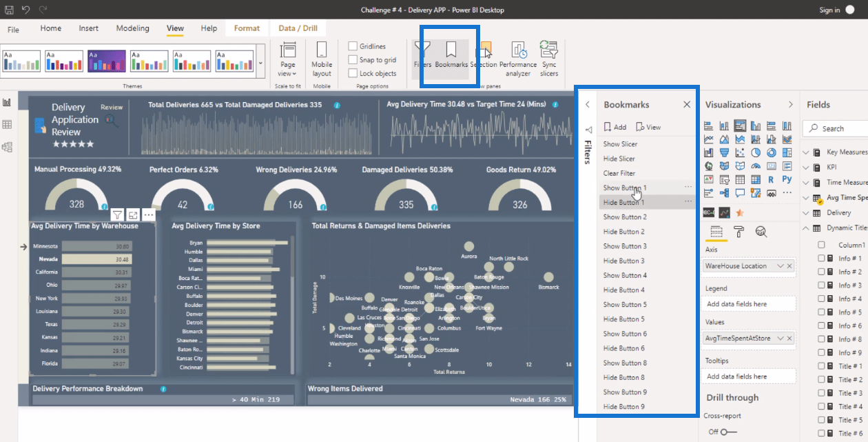Apply the purple dark theme swatch
The width and height of the screenshot is (868, 442).
click(x=107, y=61)
